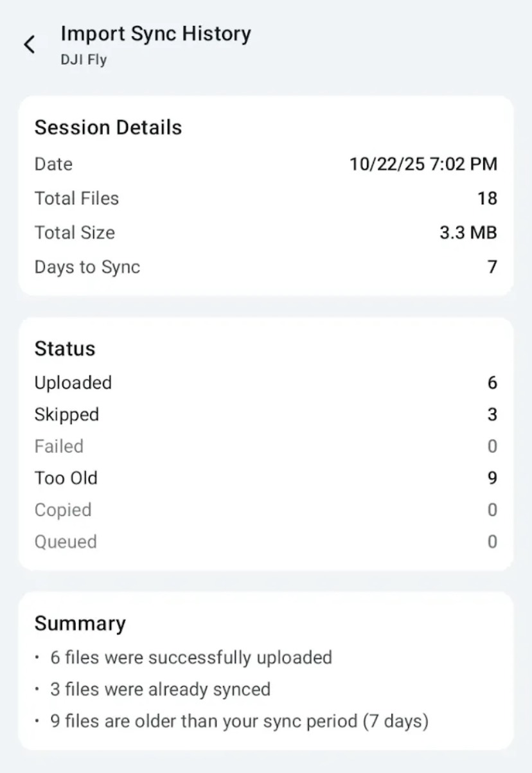Tap the Status section heading
Viewport: 532px width, 773px height.
point(65,348)
